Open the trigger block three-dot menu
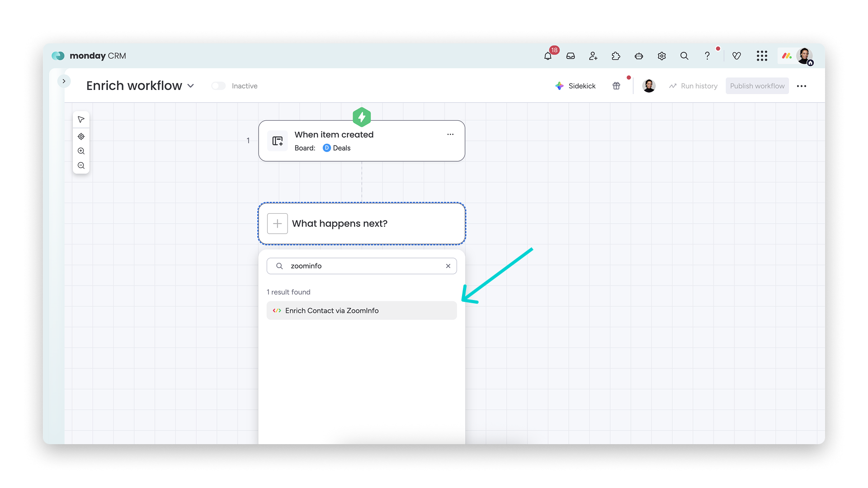 tap(450, 134)
